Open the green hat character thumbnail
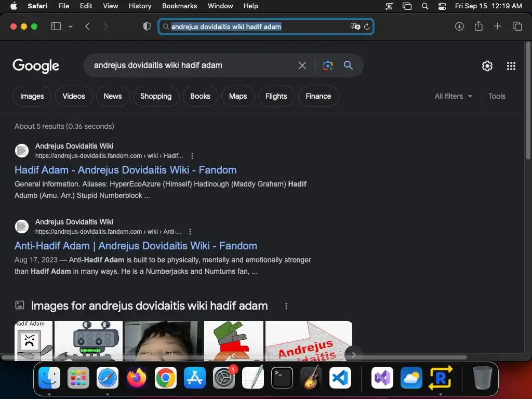The width and height of the screenshot is (532, 399). coord(233,341)
